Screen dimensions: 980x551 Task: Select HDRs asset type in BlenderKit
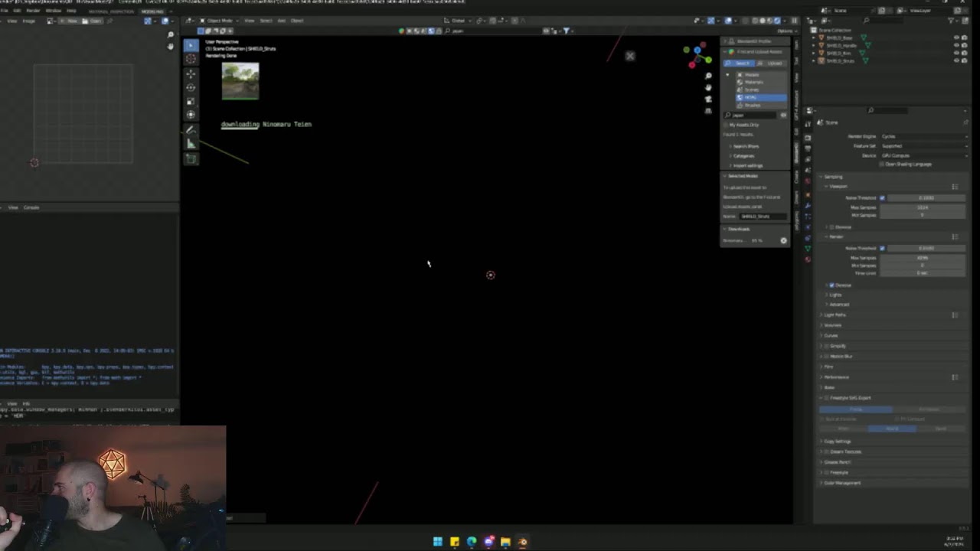(761, 97)
